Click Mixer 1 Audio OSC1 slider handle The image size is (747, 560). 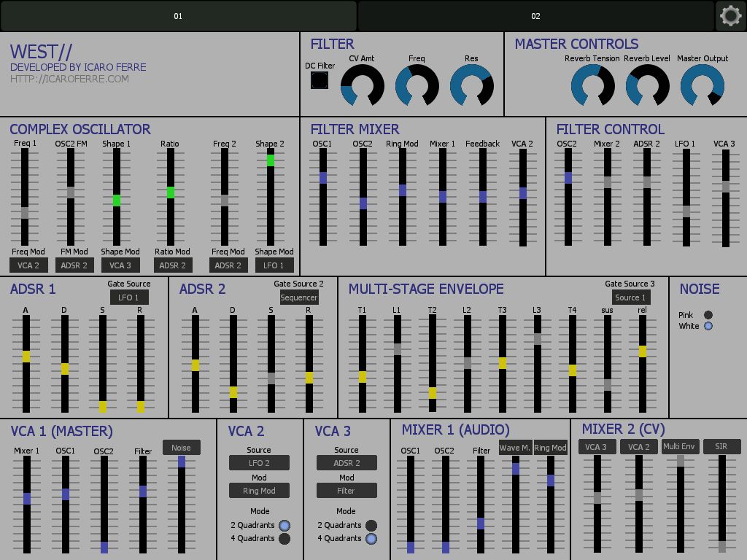coord(411,547)
